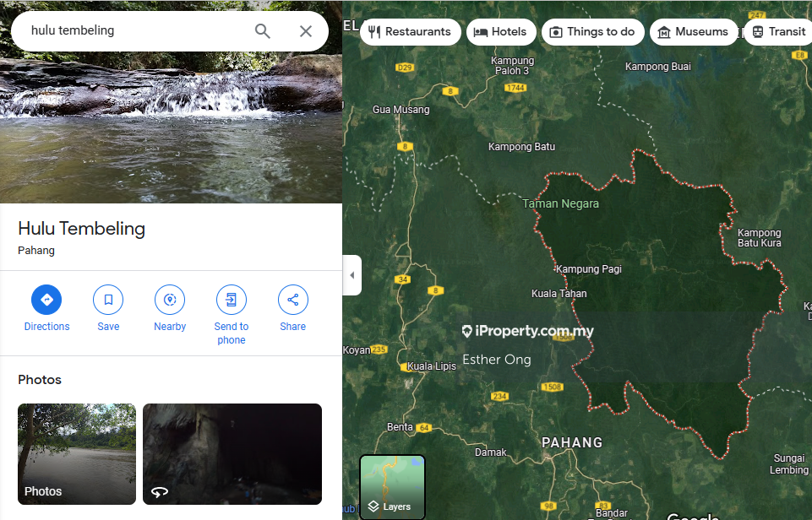
Task: Collapse the side panel arrow
Action: (x=352, y=275)
